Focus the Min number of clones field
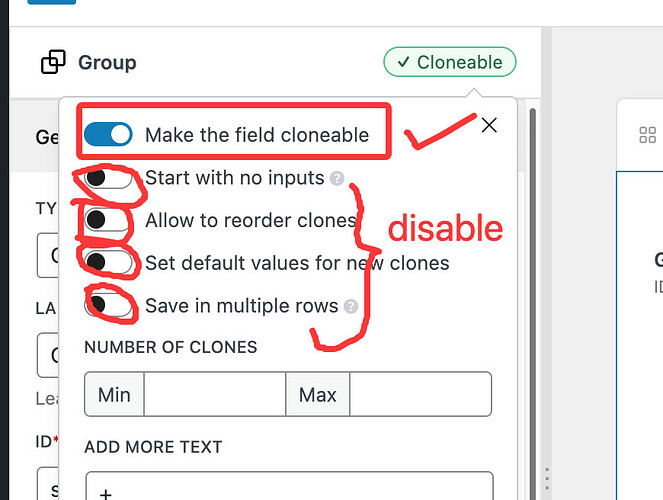Screen dimensions: 663x500 tap(215, 394)
